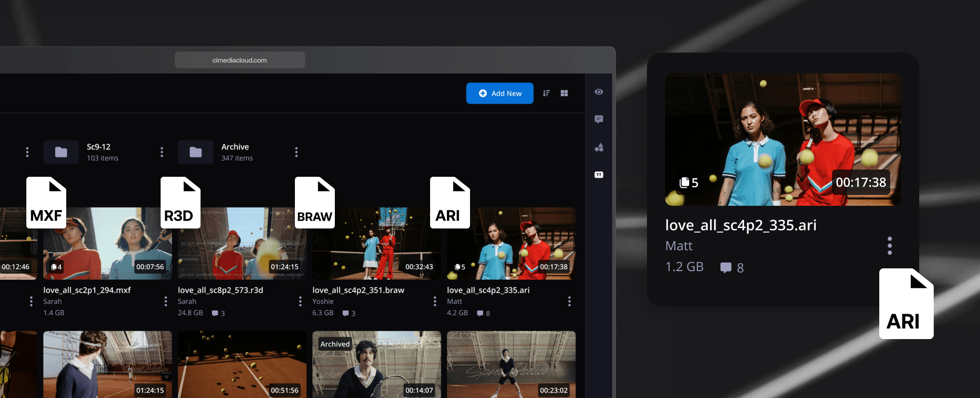The image size is (980, 398).
Task: Click the Add New button
Action: [x=500, y=93]
